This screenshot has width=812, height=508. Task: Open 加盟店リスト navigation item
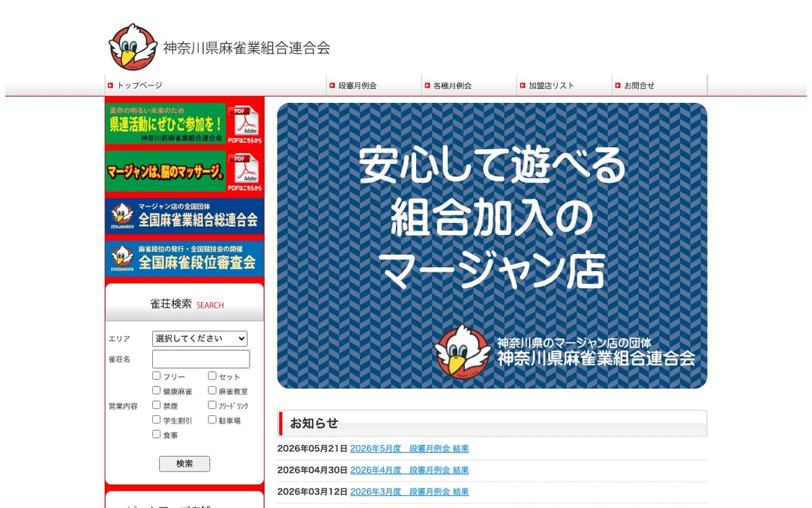tap(551, 85)
